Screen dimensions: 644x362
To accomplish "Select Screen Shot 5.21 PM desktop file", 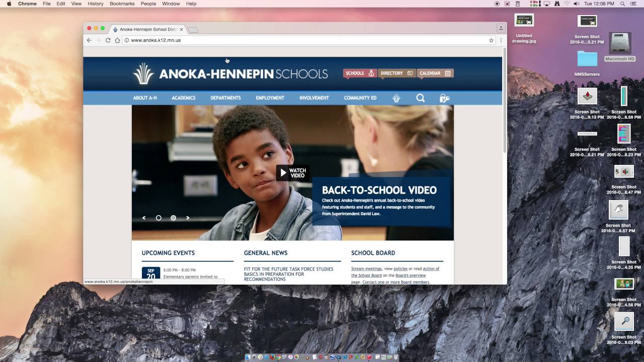I will click(x=587, y=29).
